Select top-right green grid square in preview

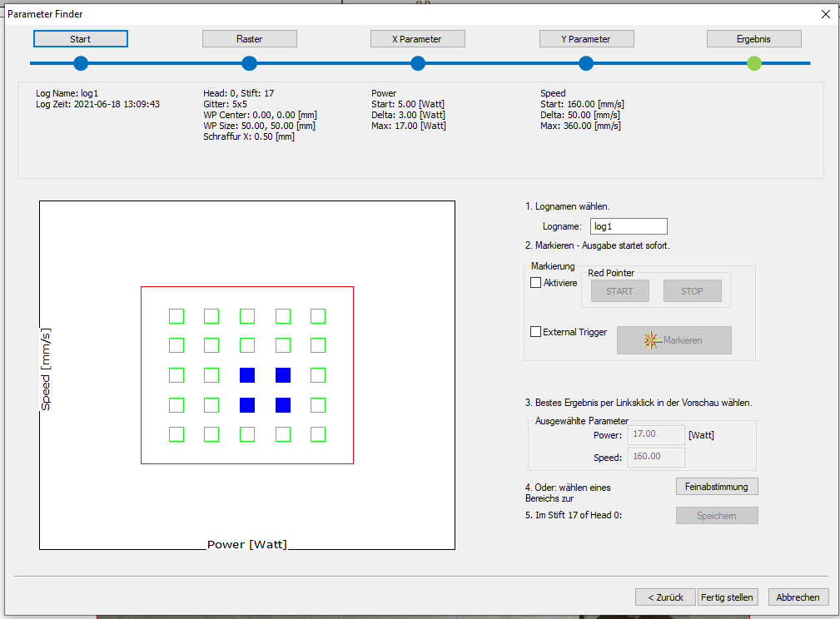[x=318, y=316]
